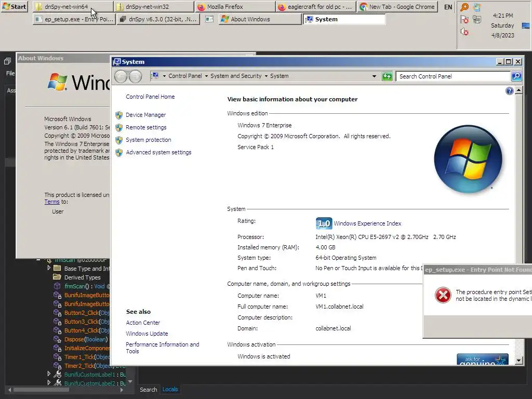Switch to ep_setup.exe Entry Point taskbar item

[x=74, y=19]
